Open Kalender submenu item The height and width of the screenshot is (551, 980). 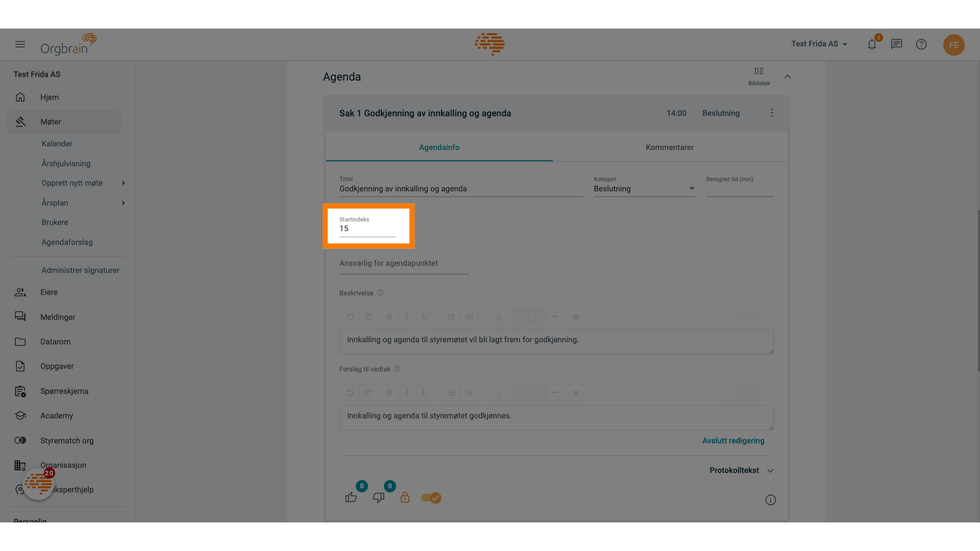(x=57, y=144)
